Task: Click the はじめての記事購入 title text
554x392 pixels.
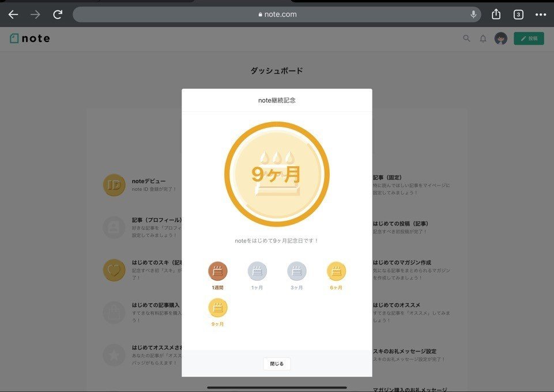Action: (156, 305)
